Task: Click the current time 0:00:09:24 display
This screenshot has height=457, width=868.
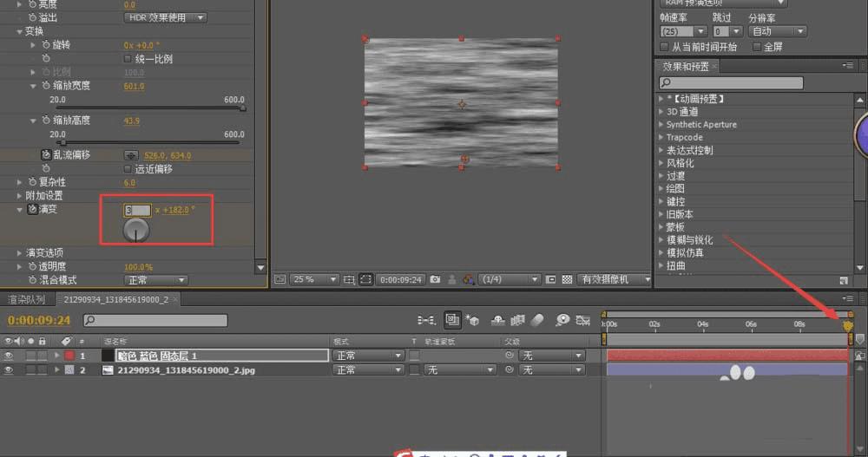Action: click(x=38, y=320)
